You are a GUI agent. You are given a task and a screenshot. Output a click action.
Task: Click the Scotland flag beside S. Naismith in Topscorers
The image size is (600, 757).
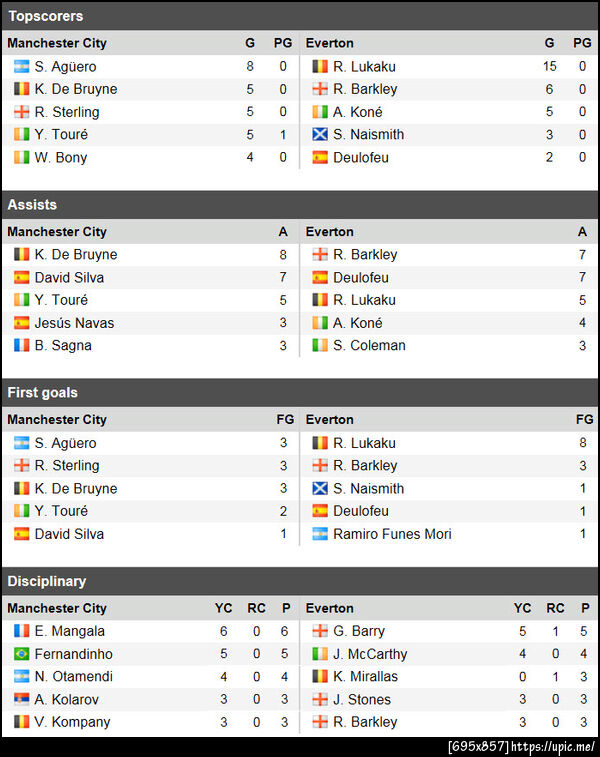(320, 134)
